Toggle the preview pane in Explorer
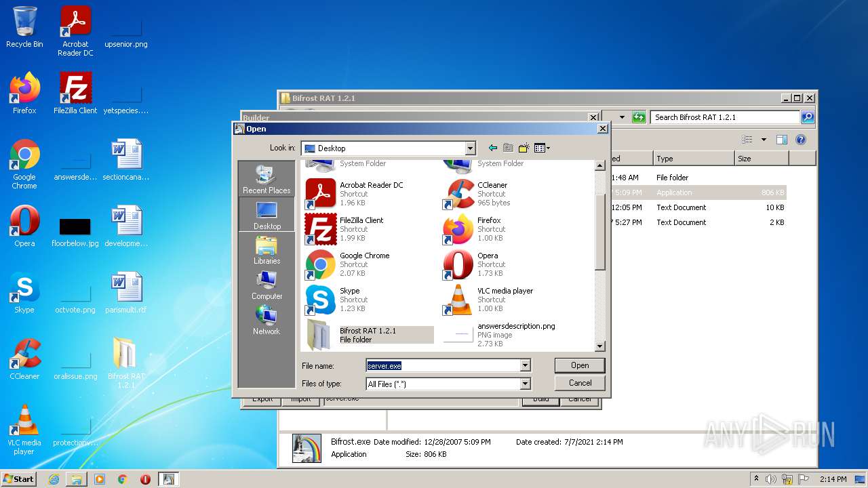 coord(782,140)
